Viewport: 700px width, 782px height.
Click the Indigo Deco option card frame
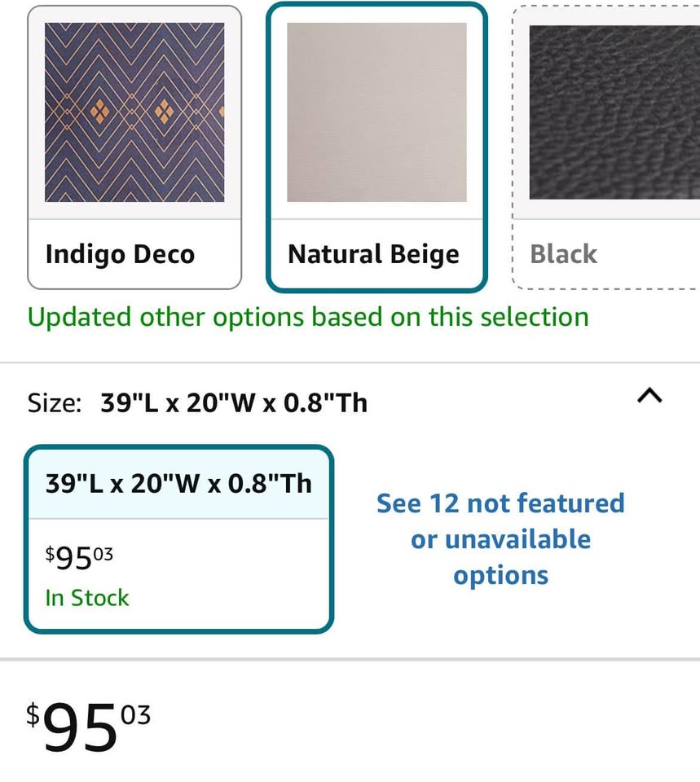click(134, 147)
